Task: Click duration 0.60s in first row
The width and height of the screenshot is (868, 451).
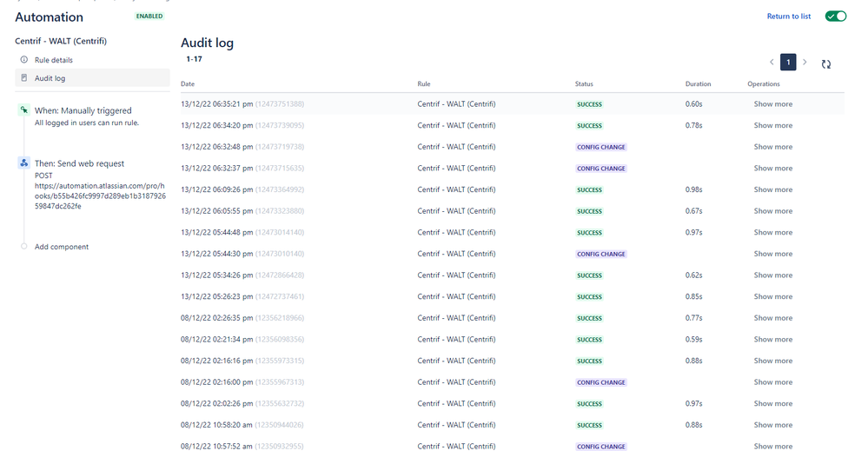Action: [x=693, y=104]
